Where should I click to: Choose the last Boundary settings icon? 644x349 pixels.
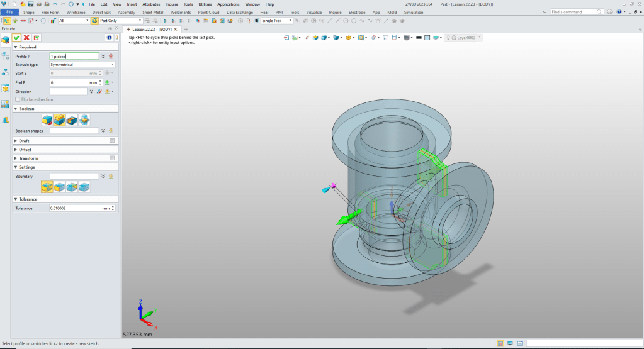pos(84,187)
